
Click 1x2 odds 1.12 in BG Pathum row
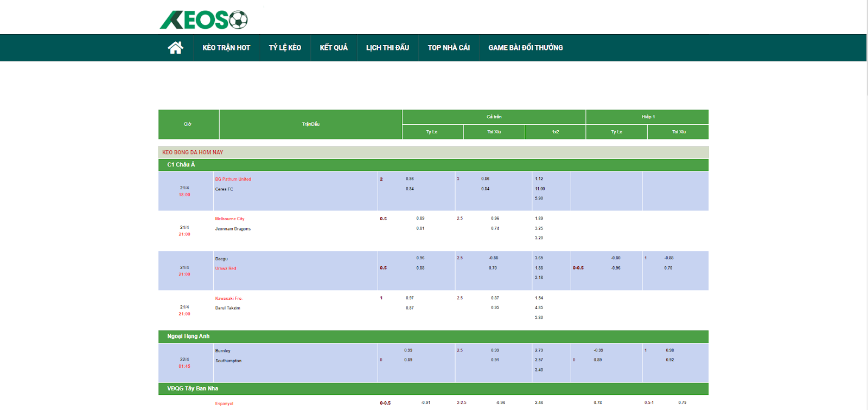539,178
